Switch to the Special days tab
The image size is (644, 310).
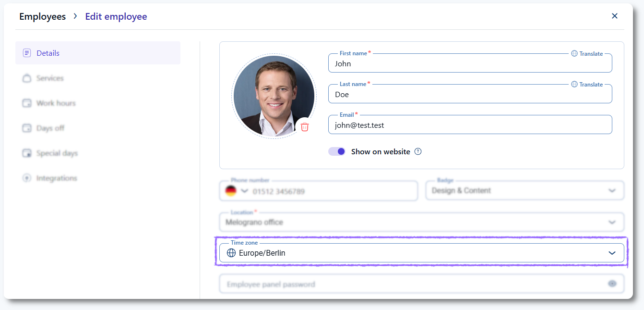57,153
